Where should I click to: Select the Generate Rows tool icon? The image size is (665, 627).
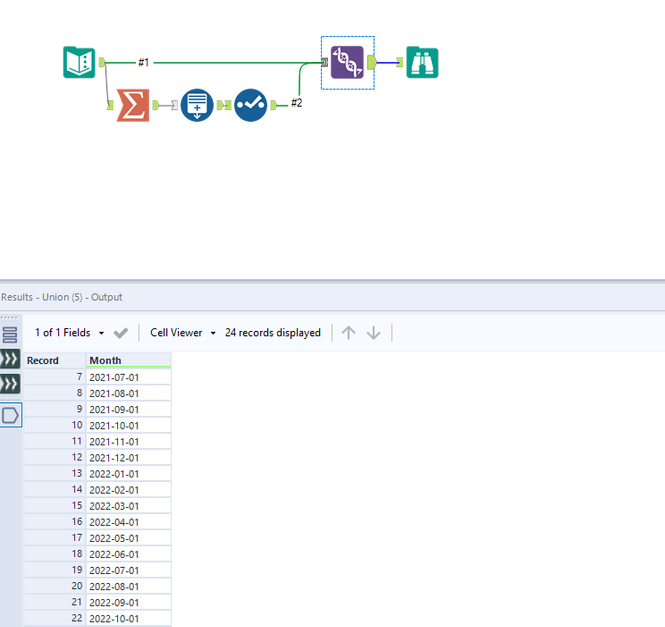coord(197,105)
